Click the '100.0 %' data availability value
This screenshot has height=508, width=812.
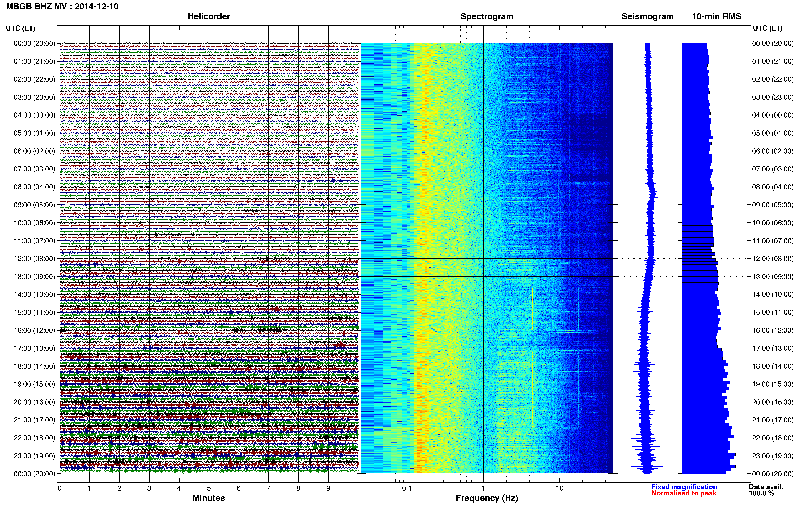[762, 493]
